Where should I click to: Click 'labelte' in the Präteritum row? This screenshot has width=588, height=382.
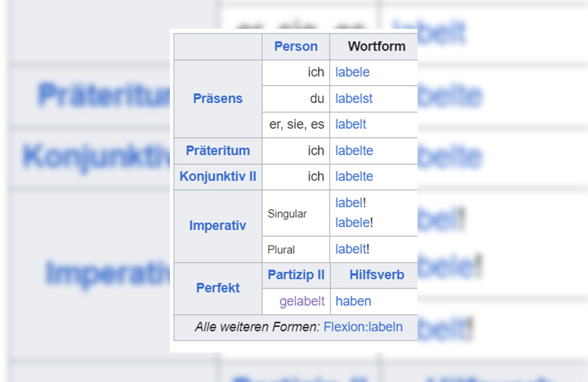[x=354, y=150]
